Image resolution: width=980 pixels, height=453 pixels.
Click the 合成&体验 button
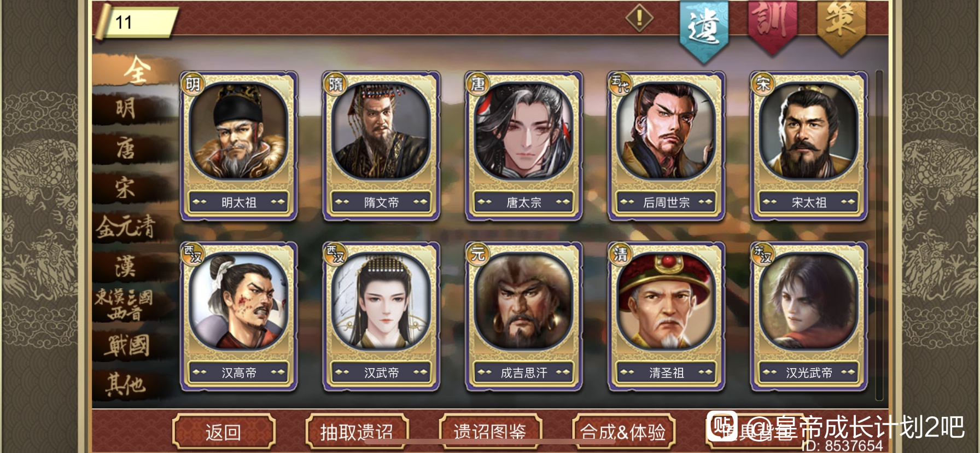click(x=623, y=432)
